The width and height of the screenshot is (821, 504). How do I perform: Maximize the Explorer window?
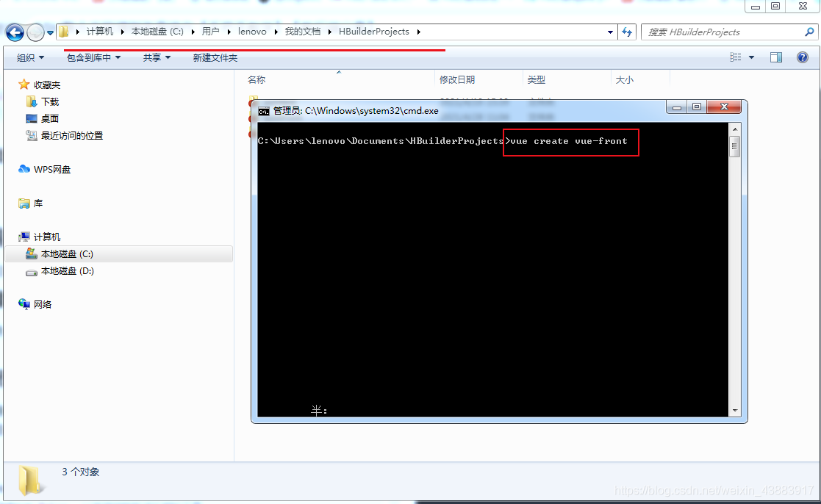775,7
